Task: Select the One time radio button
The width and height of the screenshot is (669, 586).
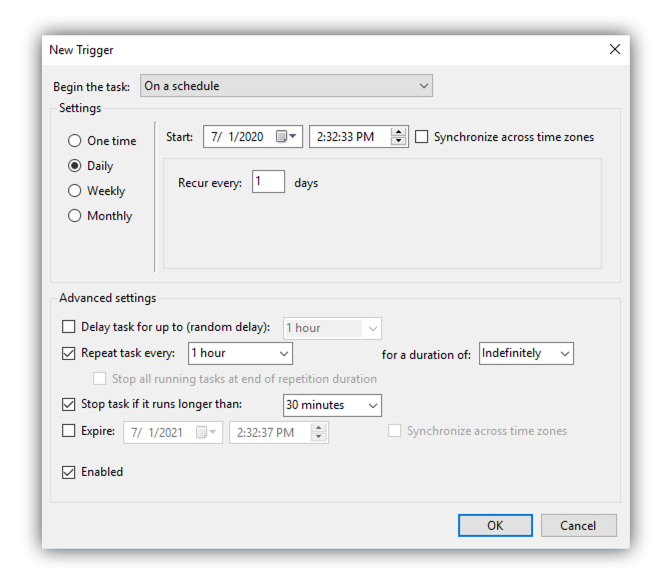Action: (75, 140)
